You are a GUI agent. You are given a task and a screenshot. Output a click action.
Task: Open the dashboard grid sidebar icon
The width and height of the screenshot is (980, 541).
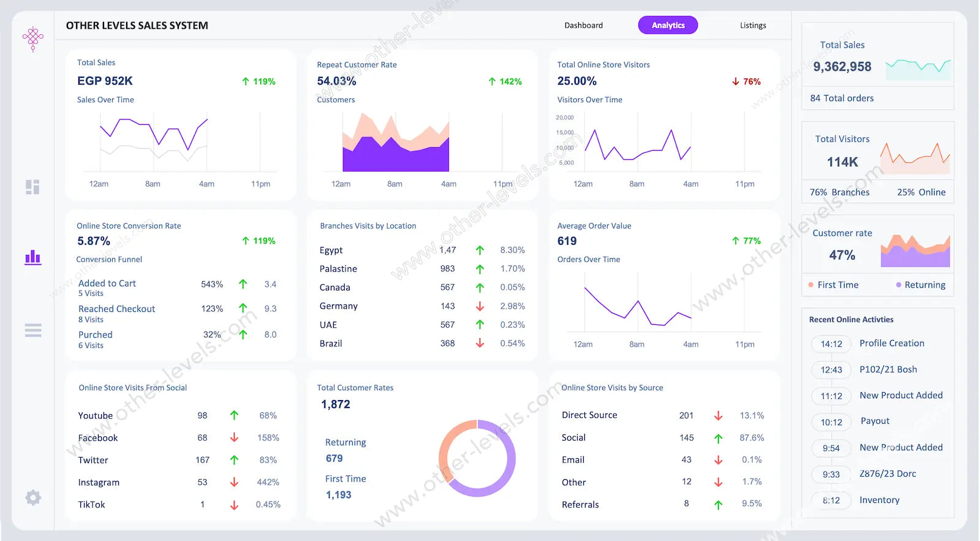pyautogui.click(x=33, y=187)
